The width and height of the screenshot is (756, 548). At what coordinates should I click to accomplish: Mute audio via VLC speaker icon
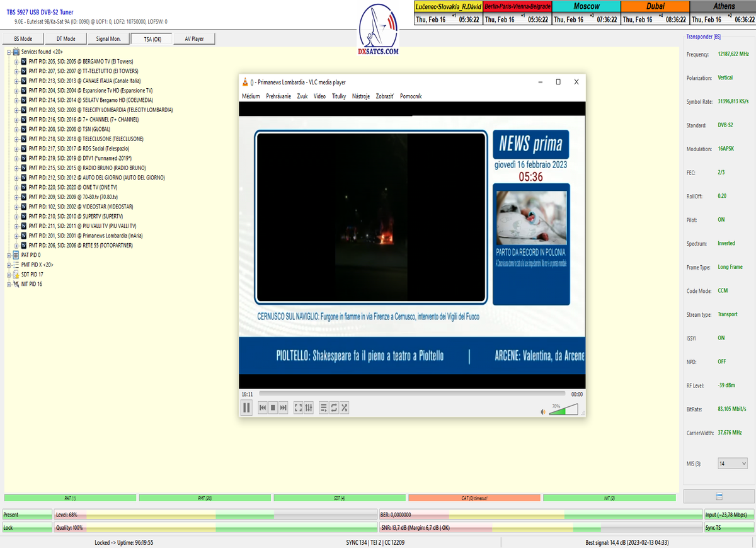[543, 412]
